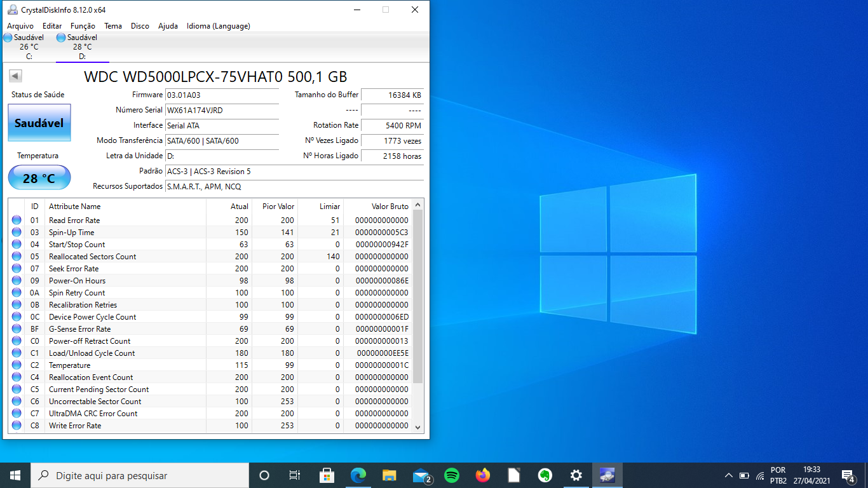Open the Tema menu

pyautogui.click(x=113, y=26)
